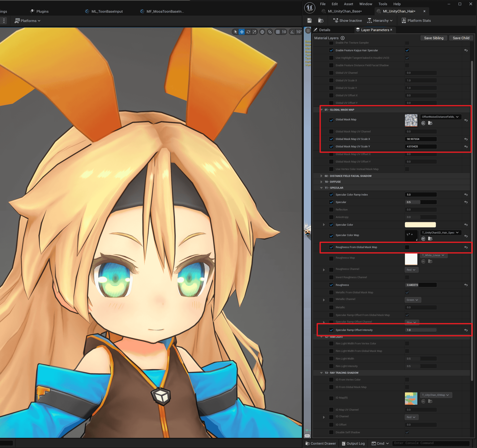Browse to Specular Color Map texture asset
The image size is (477, 448).
point(430,239)
